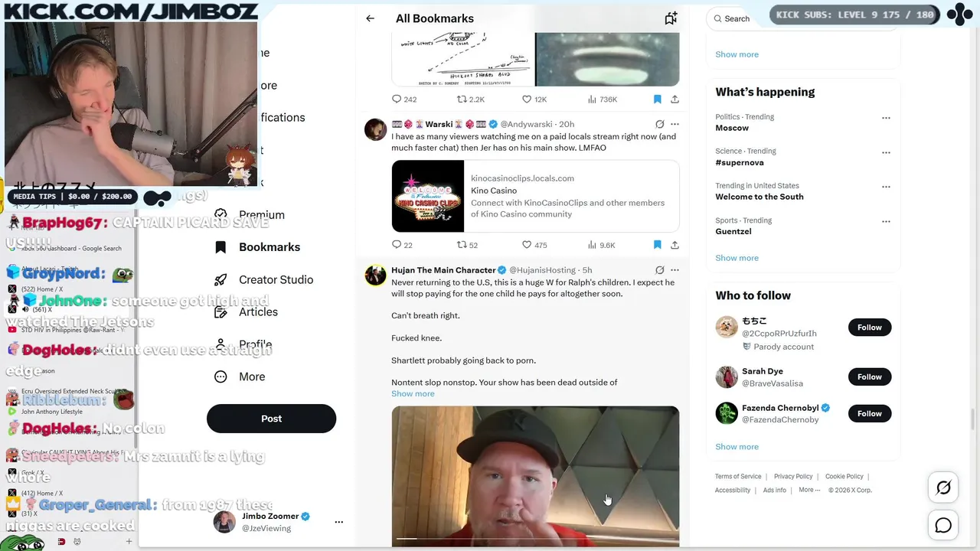The image size is (980, 551).
Task: Toggle the bookmark on the UFO sketch post
Action: (657, 99)
